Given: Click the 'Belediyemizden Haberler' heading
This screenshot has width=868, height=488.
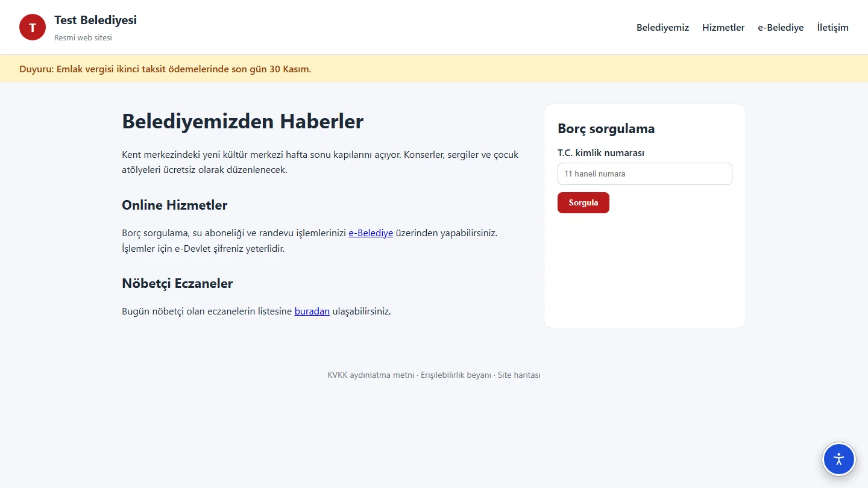Looking at the screenshot, I should click(242, 121).
